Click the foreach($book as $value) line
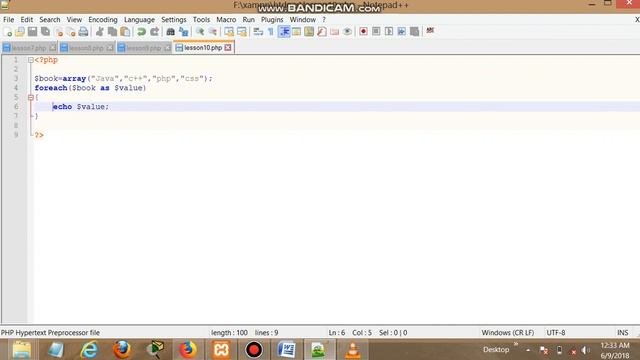The image size is (640, 360). tap(90, 88)
